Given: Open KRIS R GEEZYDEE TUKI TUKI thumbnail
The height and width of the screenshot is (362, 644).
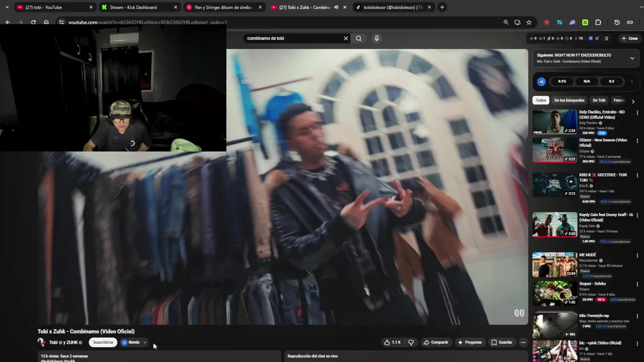Looking at the screenshot, I should coord(555,185).
